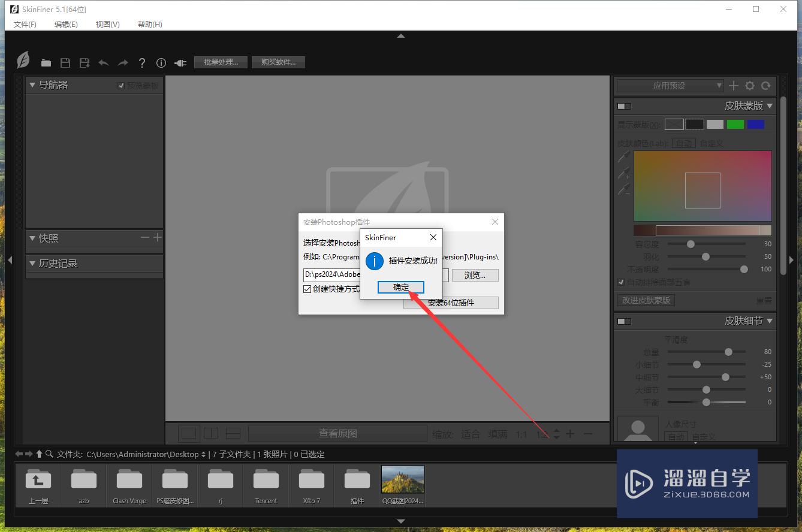Click the 自定义 skin color option
Image resolution: width=802 pixels, height=532 pixels.
click(711, 143)
